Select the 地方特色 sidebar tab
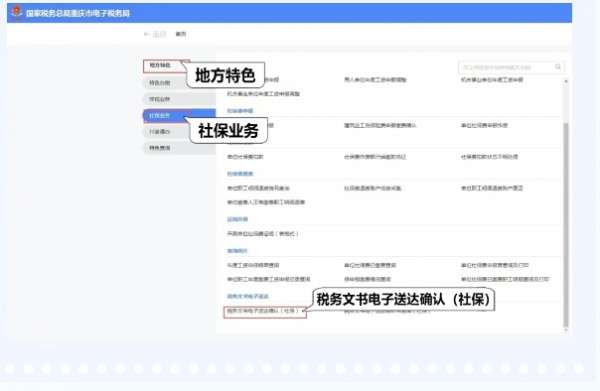This screenshot has height=391, width=600. coord(165,66)
